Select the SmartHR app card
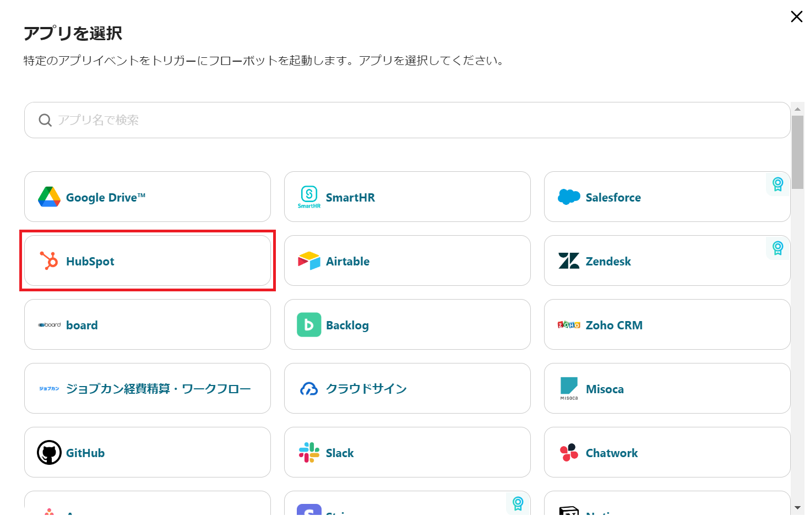The width and height of the screenshot is (810, 532). [x=407, y=197]
